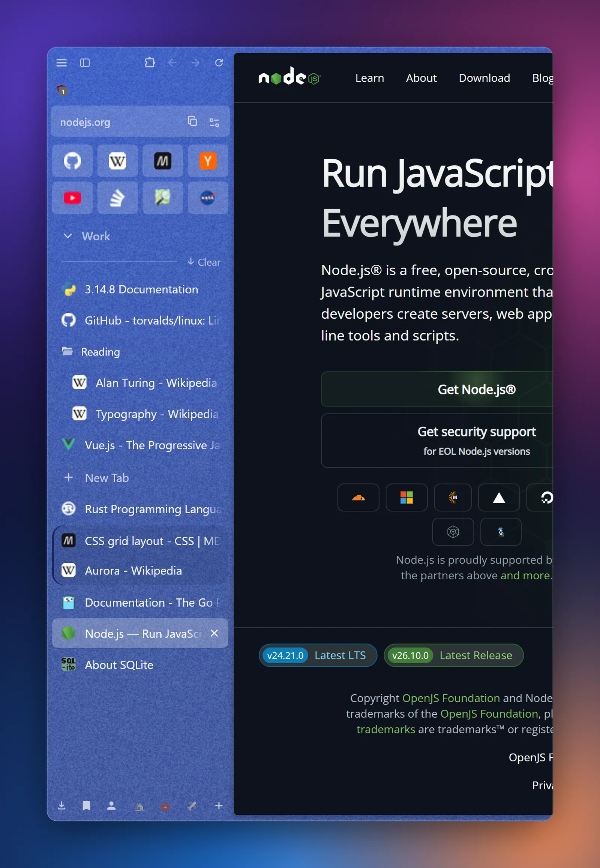The width and height of the screenshot is (600, 868).
Task: Switch to Documentation - The Go tab
Action: [140, 603]
